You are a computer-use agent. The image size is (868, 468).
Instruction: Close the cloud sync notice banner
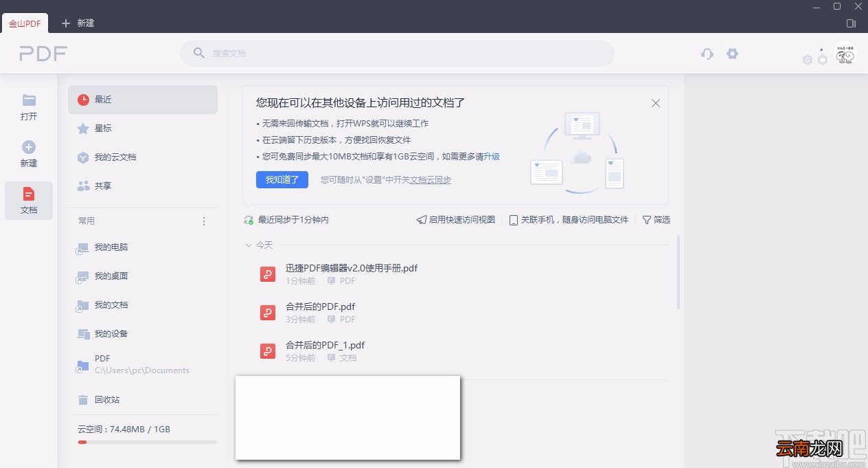(x=656, y=103)
